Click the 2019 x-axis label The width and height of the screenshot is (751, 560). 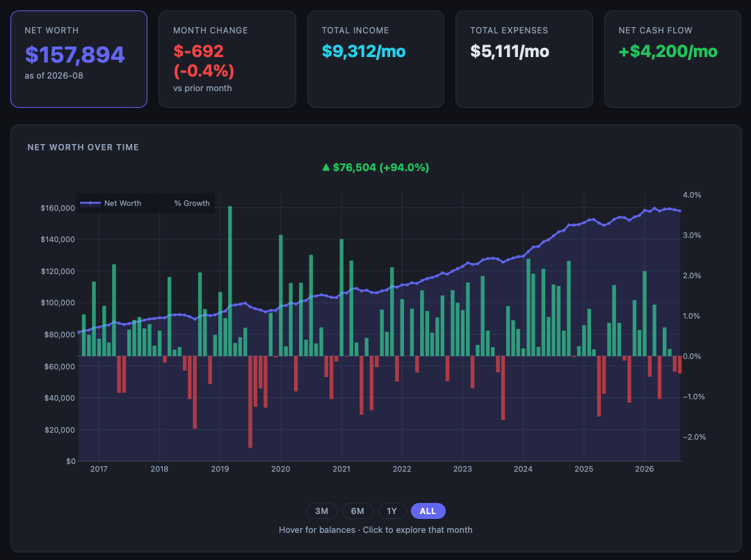click(220, 469)
